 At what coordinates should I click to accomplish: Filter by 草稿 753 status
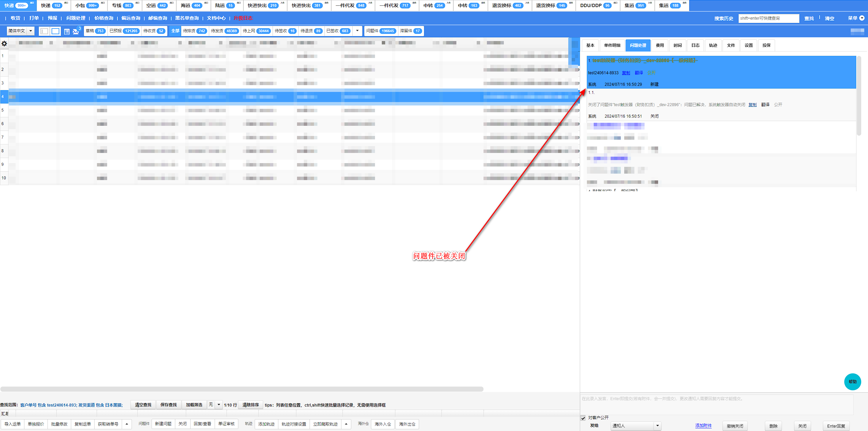click(x=96, y=31)
